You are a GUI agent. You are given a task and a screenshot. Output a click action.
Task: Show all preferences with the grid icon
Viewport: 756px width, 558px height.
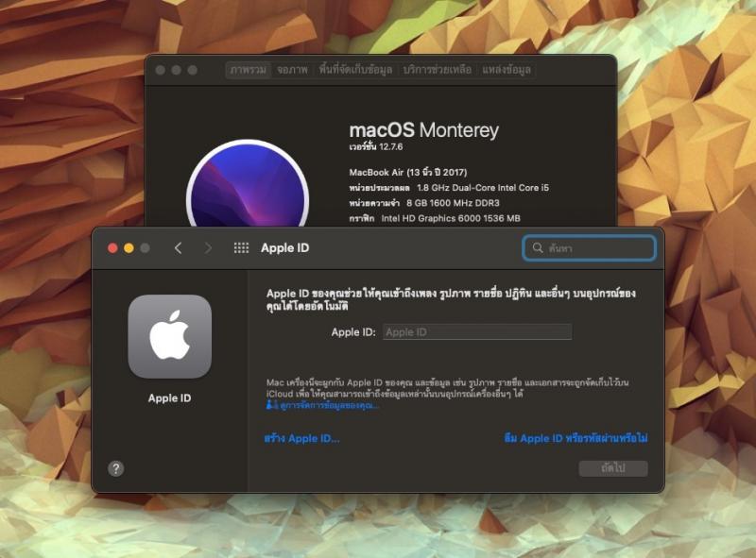pos(241,248)
